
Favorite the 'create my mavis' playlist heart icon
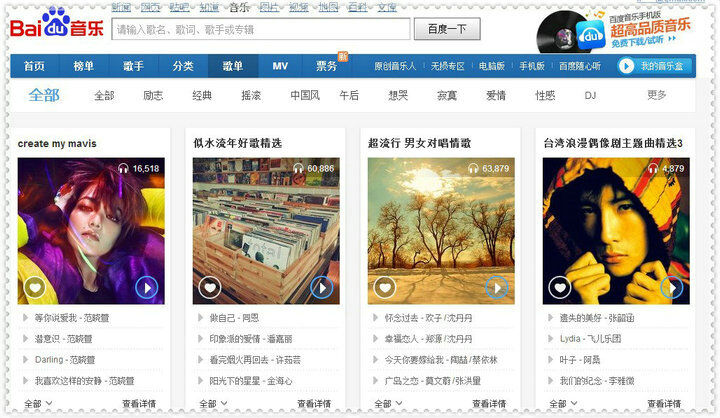(35, 288)
